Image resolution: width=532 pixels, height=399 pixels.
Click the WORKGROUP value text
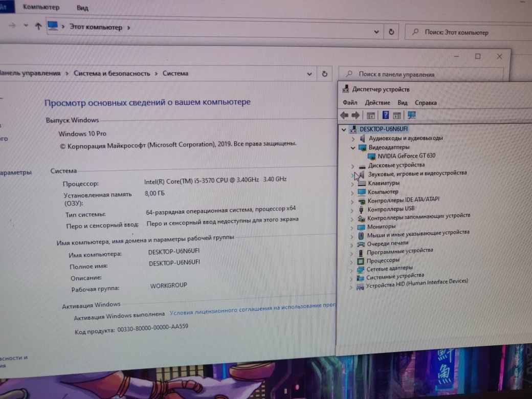[x=168, y=285]
